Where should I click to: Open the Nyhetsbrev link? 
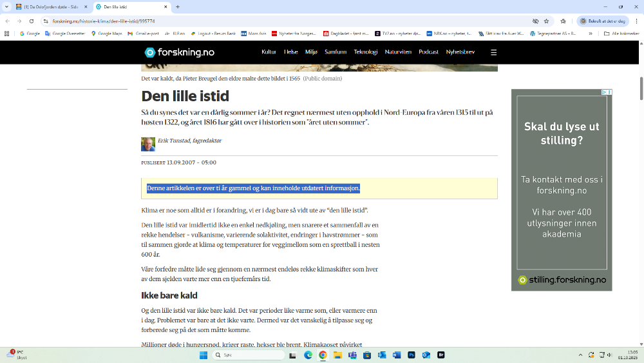[460, 52]
